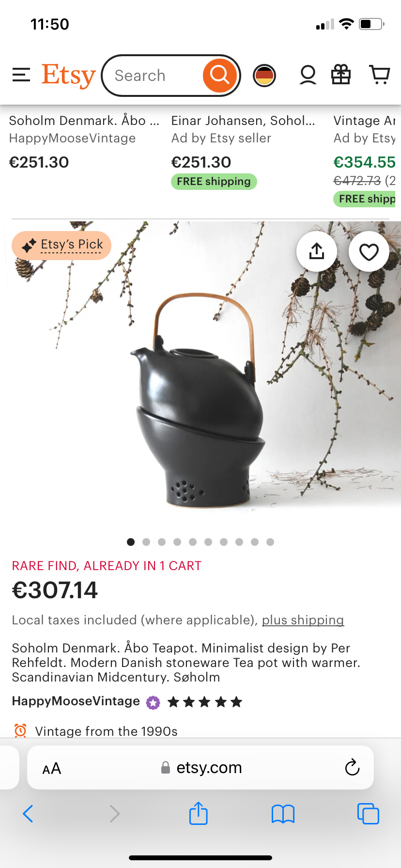401x868 pixels.
Task: Add the teapot to favorites with heart
Action: click(369, 251)
